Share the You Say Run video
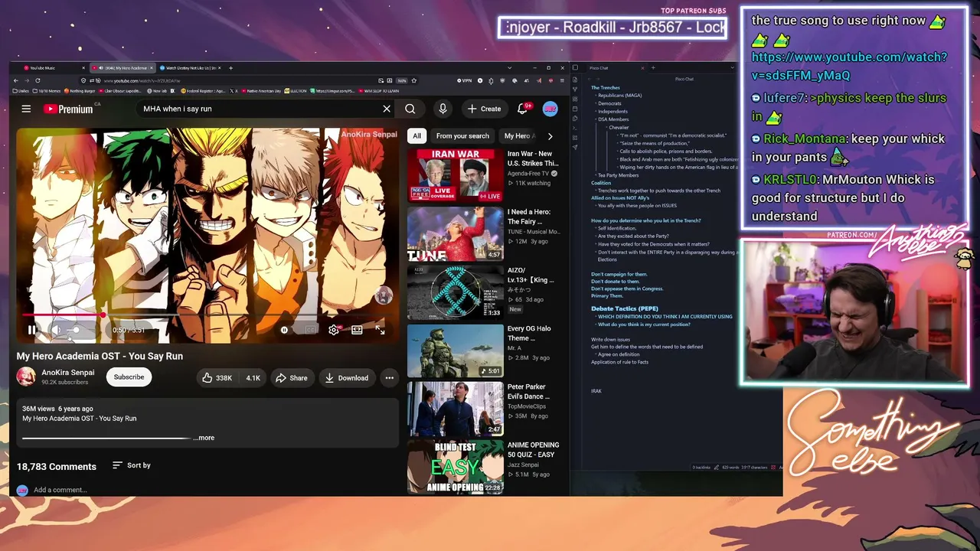This screenshot has height=551, width=980. (292, 377)
